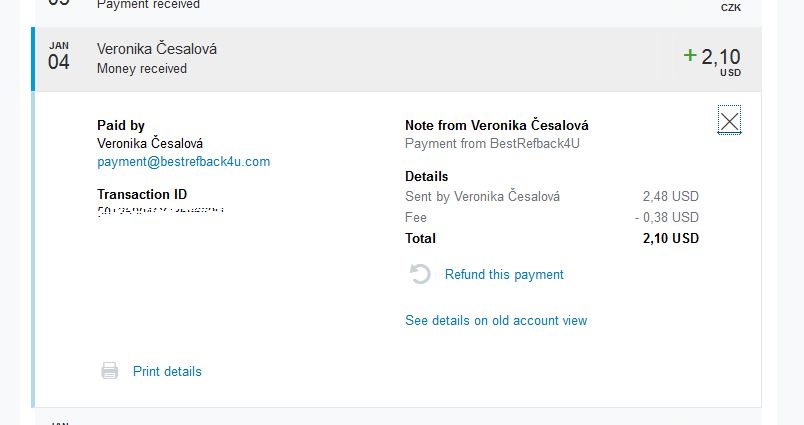Click the printer icon
This screenshot has width=804, height=425.
click(x=109, y=371)
